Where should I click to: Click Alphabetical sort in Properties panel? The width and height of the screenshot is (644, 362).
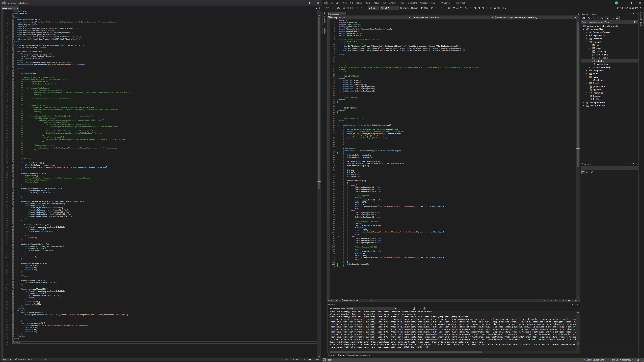coord(587,172)
